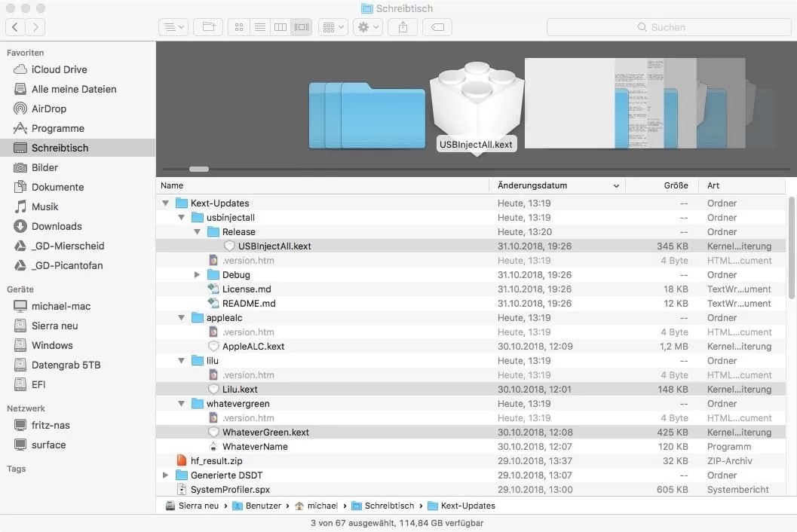Navigate back using the back arrow
Screen dimensions: 797x532
click(x=14, y=26)
